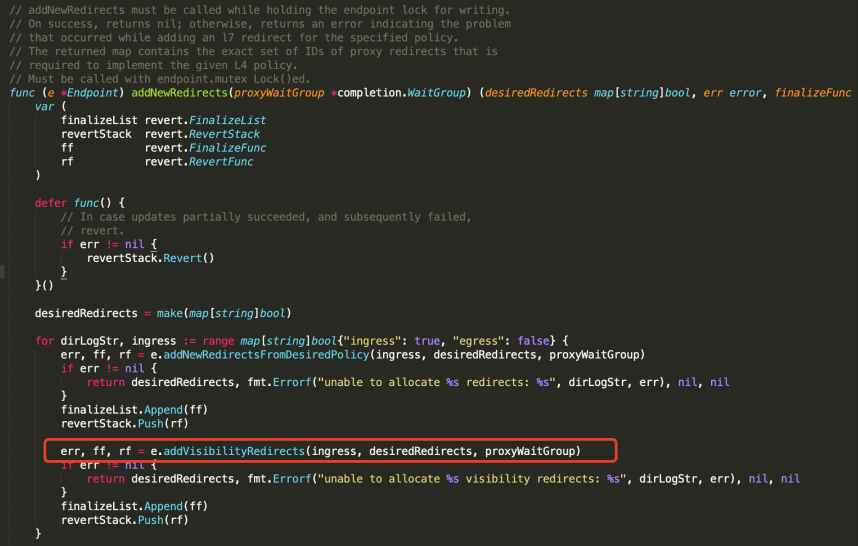Screen dimensions: 858x546
Task: Click the revert.FinalizeFunc type
Action: (205, 148)
